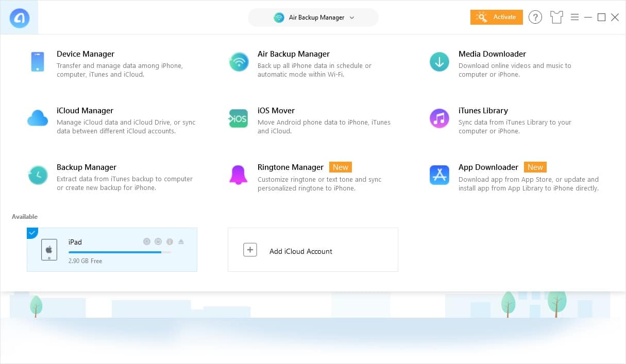This screenshot has width=626, height=364.
Task: Click the Ringtone Manager bell icon
Action: pyautogui.click(x=239, y=175)
